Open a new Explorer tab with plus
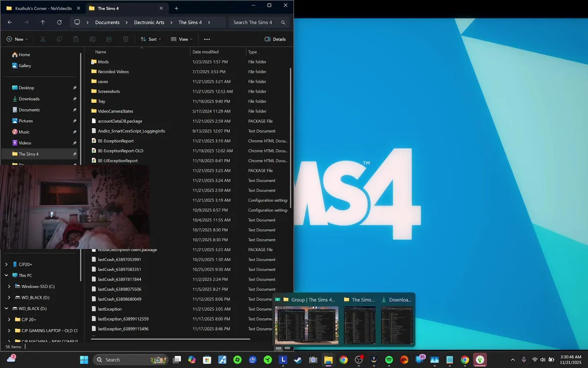 pos(176,8)
